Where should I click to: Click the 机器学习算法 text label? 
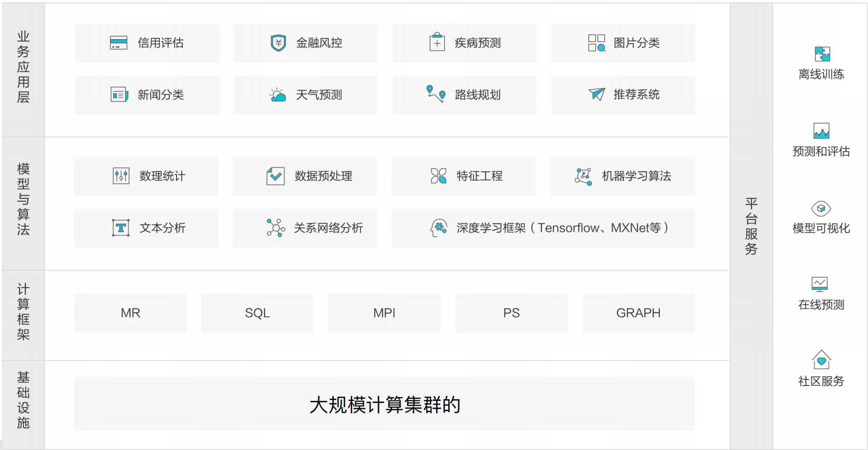click(636, 176)
